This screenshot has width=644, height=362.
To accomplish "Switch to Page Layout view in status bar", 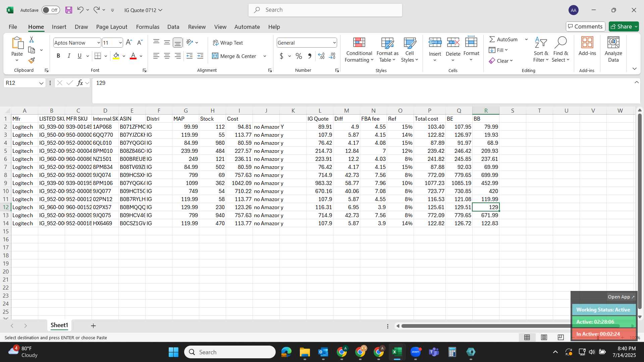I will point(544,337).
